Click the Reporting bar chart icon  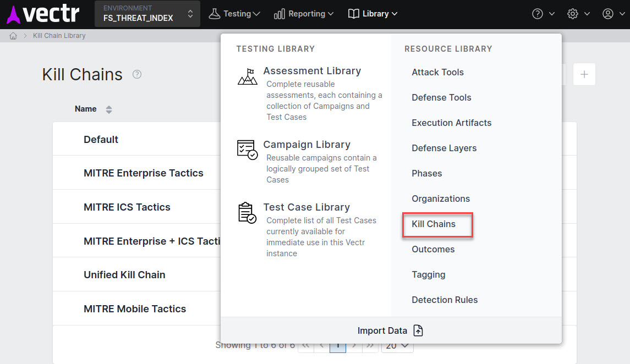coord(280,14)
